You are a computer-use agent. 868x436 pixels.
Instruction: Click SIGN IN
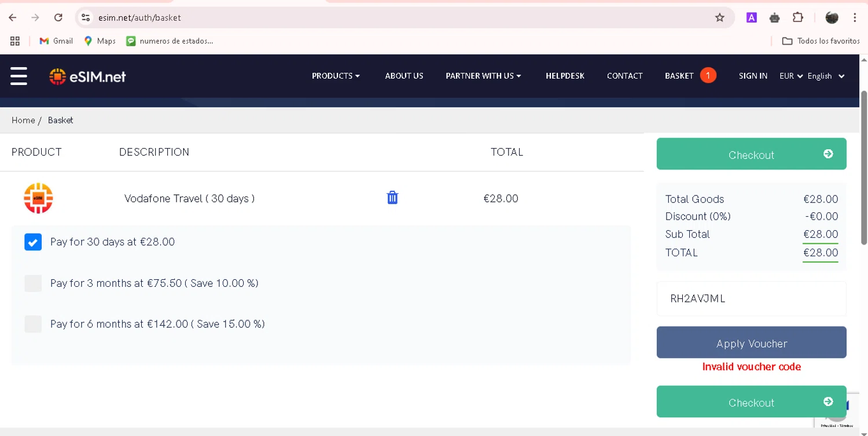[x=753, y=76]
